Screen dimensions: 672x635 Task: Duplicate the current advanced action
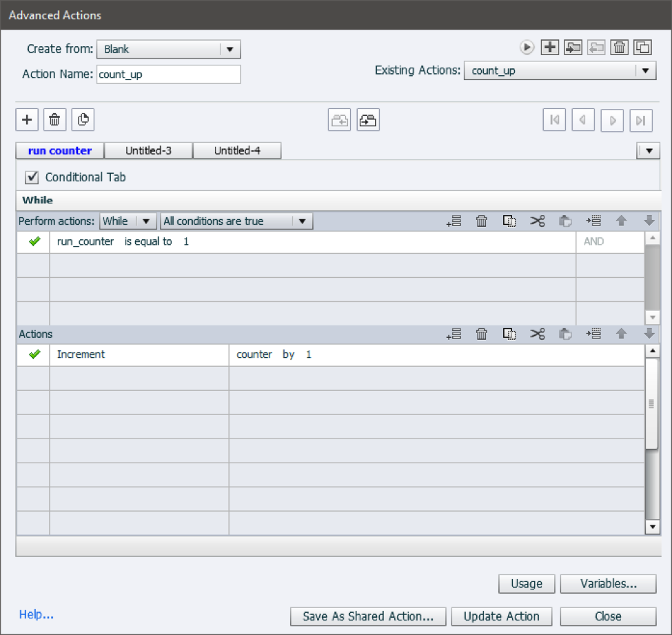tap(642, 47)
